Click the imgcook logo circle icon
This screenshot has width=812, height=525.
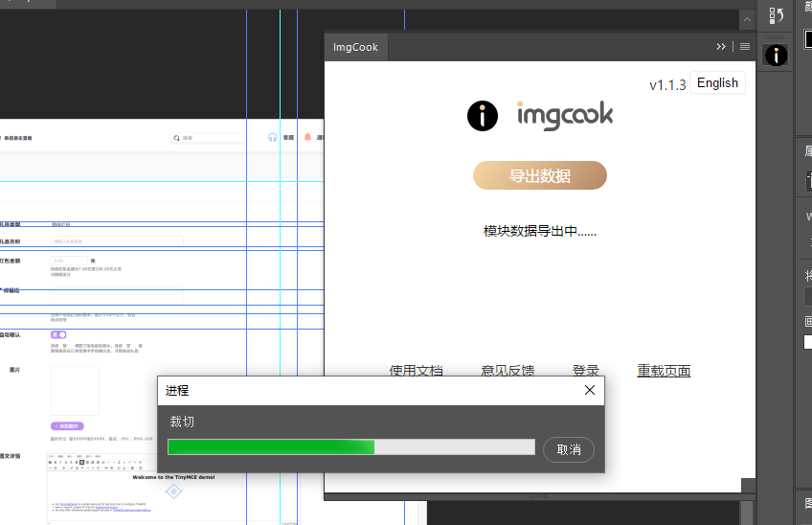pos(483,116)
